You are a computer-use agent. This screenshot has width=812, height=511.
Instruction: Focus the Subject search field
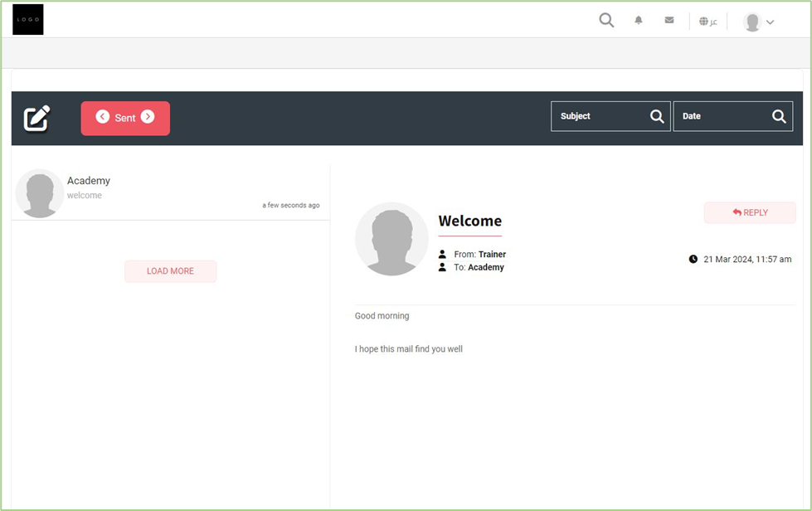click(x=600, y=117)
